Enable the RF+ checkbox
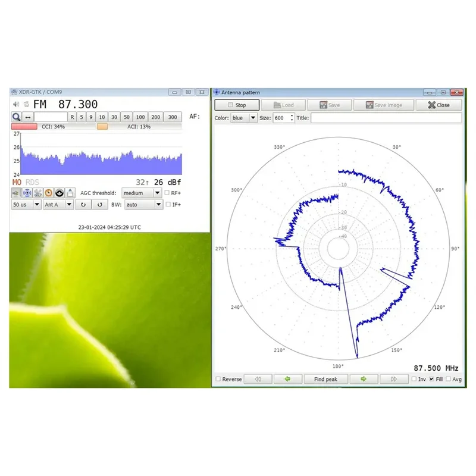 click(x=167, y=193)
